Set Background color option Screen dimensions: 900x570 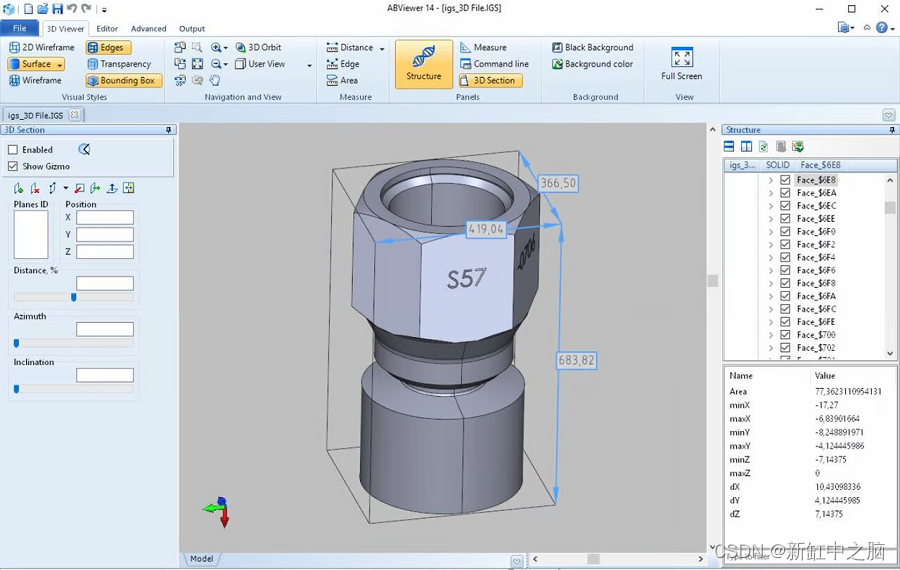[x=592, y=64]
